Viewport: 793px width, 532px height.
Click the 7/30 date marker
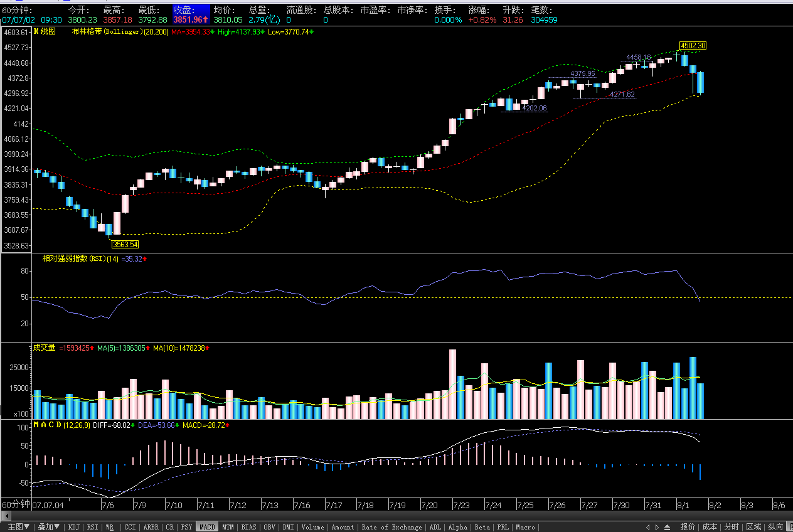coord(621,505)
